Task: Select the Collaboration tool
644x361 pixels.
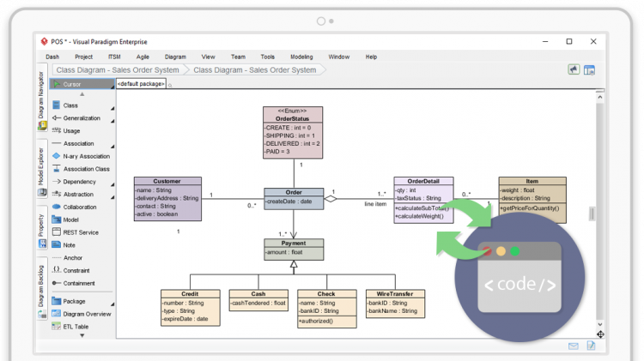Action: point(80,207)
